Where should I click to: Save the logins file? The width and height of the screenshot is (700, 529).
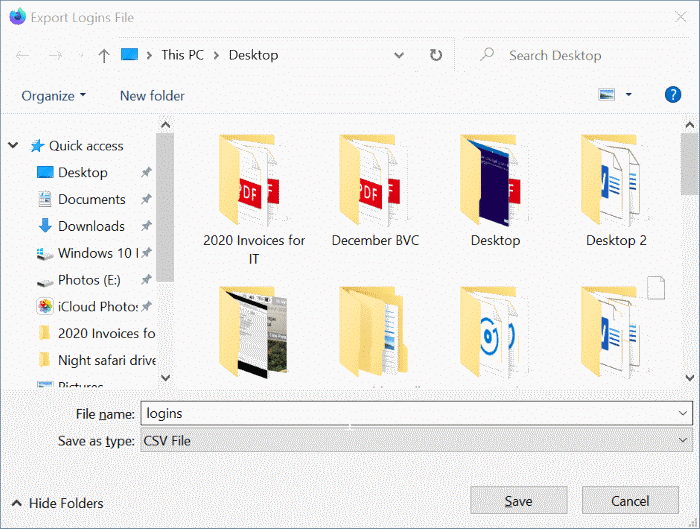pos(518,500)
